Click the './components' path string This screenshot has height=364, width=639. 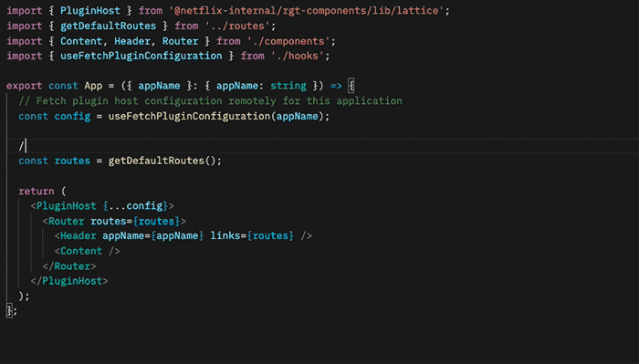point(288,41)
